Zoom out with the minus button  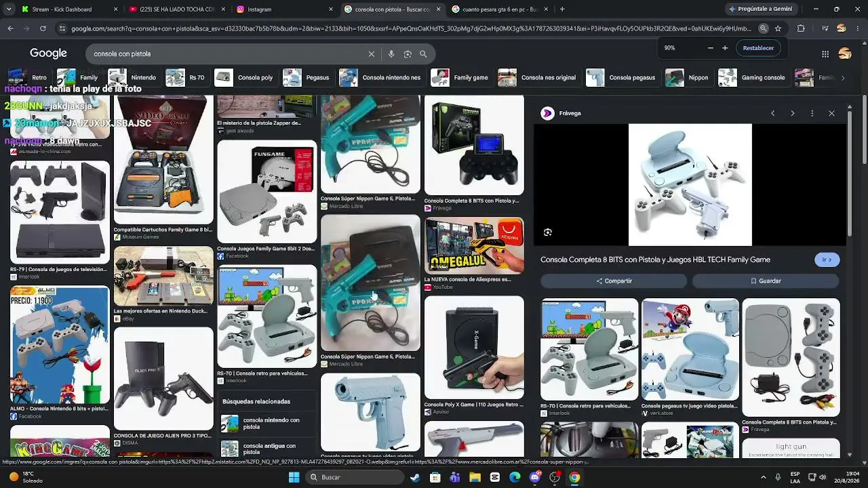[711, 48]
